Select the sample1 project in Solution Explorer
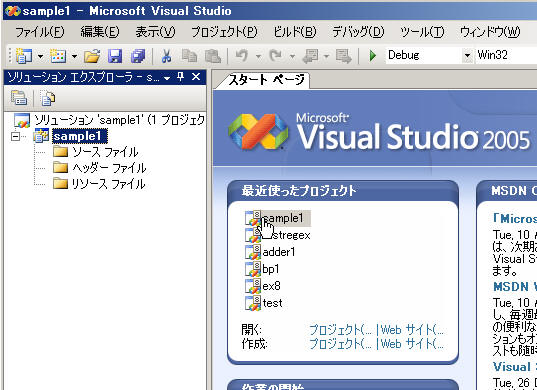The height and width of the screenshot is (390, 537). (x=80, y=136)
